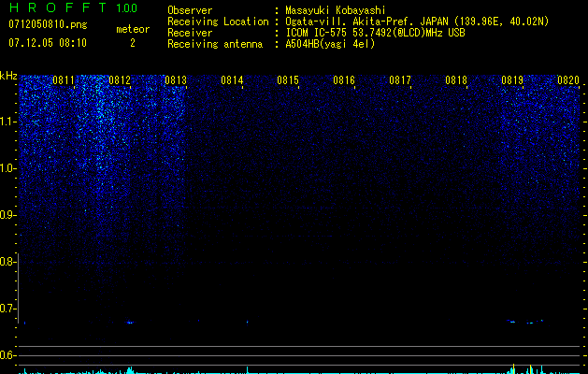Select observer name Masayuki Kobayashi
The image size is (588, 374).
tap(336, 10)
